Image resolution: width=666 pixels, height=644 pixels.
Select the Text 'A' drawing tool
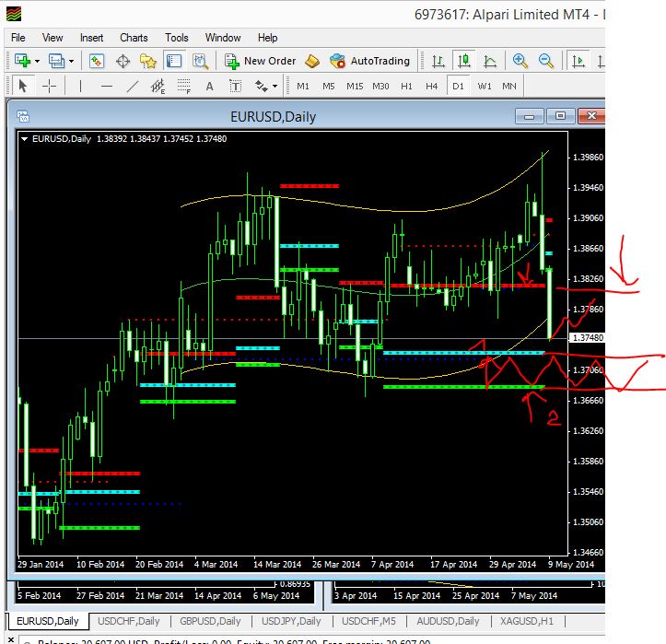(209, 87)
